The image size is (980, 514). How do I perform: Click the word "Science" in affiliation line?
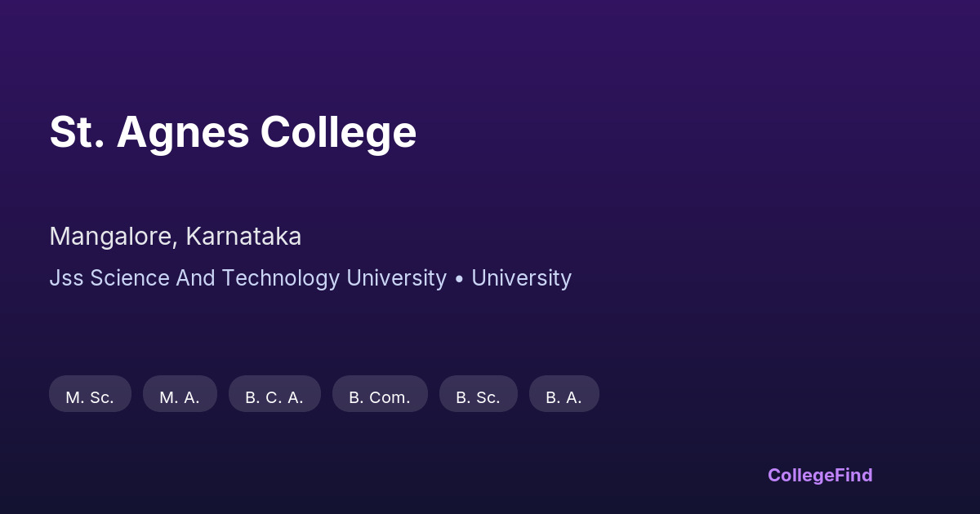click(x=127, y=278)
